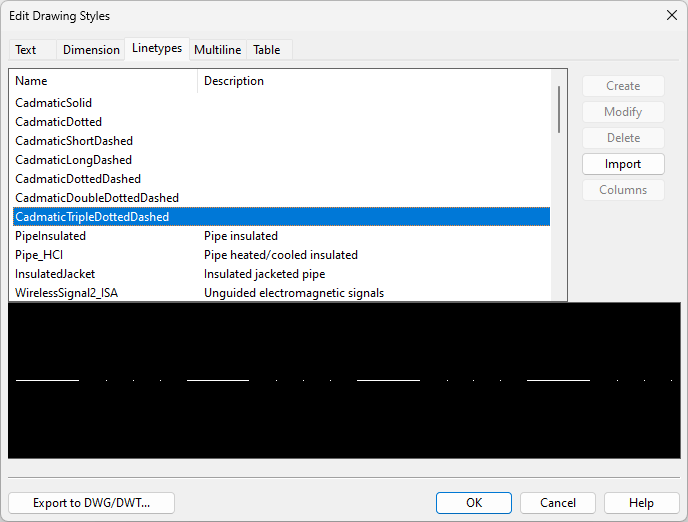Choose WirelessSignal2_ISA linetype row
This screenshot has height=522, width=688.
tap(67, 293)
